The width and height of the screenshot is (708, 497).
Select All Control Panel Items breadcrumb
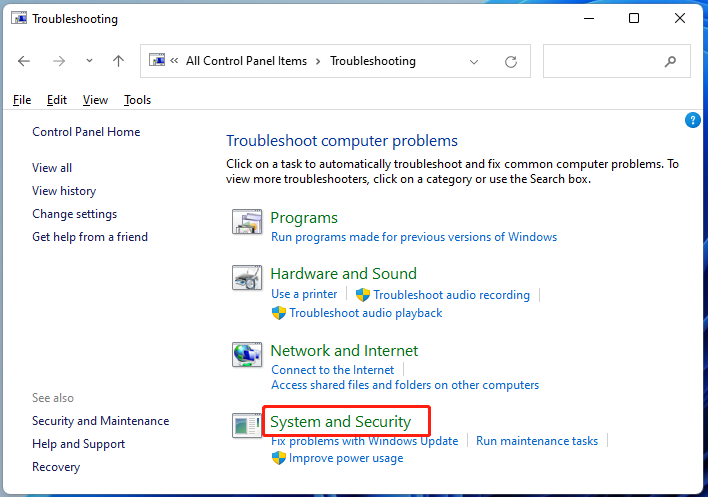click(x=246, y=61)
